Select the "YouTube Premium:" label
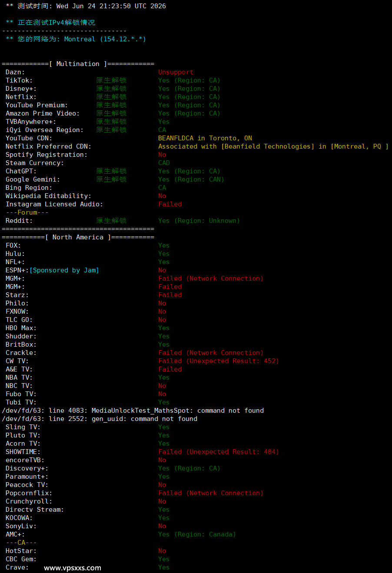This screenshot has width=392, height=573. pos(37,105)
